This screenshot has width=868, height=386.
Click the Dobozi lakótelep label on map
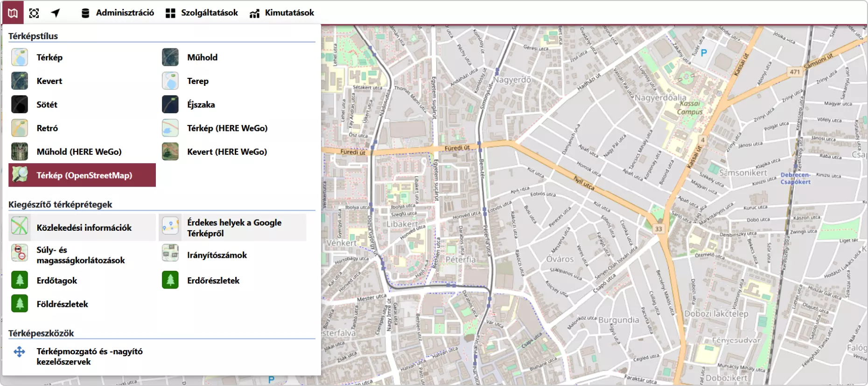click(x=716, y=314)
